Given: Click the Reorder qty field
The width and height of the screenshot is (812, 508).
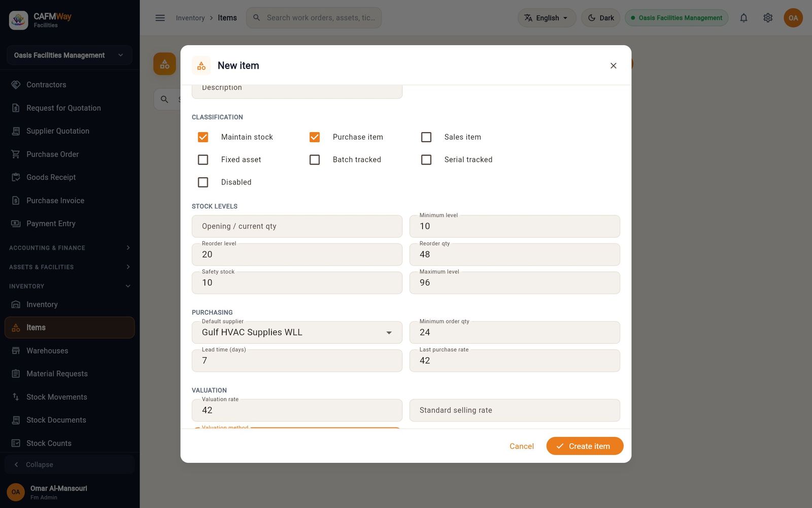Looking at the screenshot, I should pyautogui.click(x=515, y=255).
